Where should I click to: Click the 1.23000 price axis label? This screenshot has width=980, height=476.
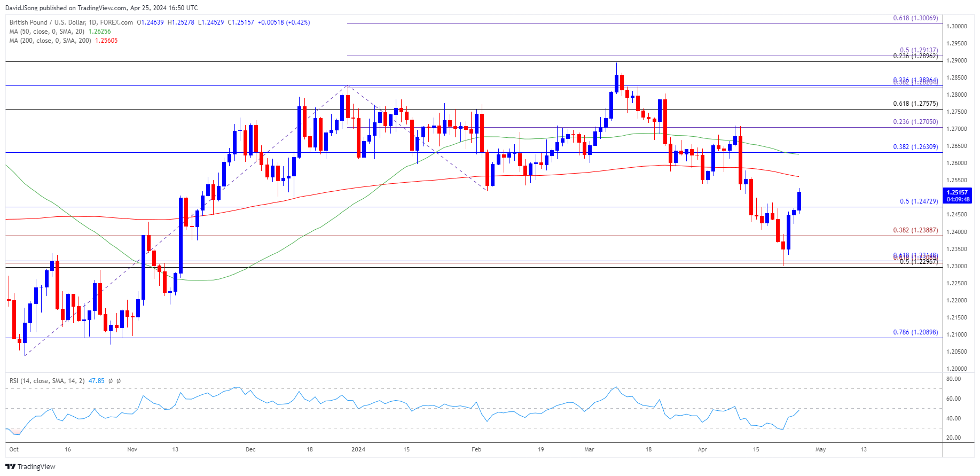click(x=957, y=267)
